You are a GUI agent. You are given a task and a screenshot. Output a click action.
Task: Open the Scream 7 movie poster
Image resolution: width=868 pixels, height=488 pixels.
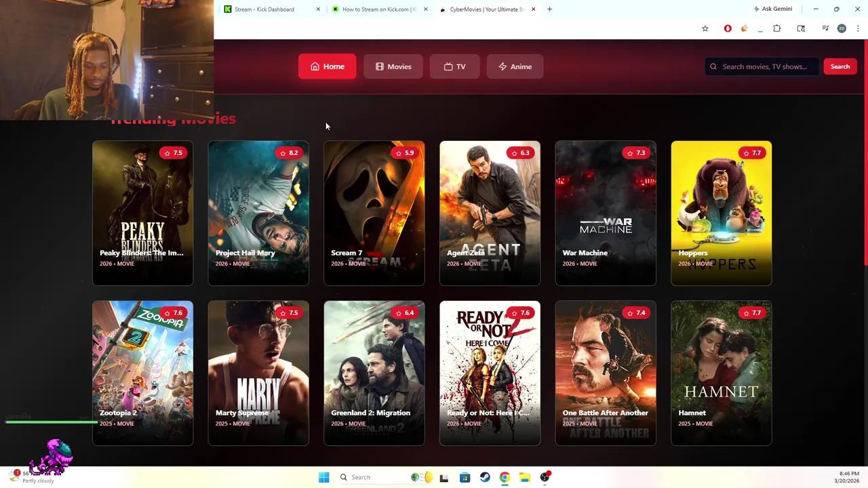(374, 213)
